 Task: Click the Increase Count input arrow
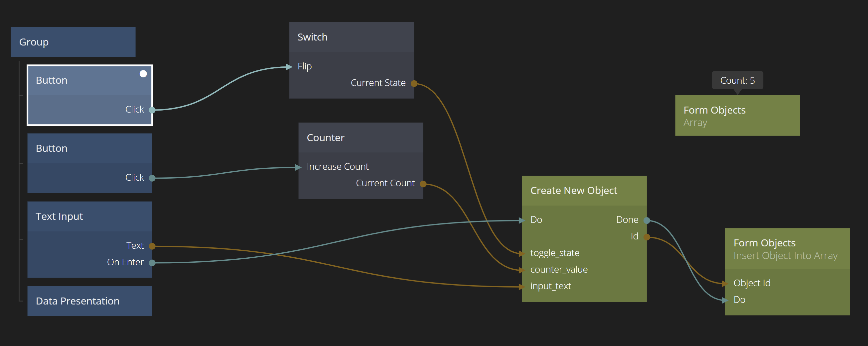pos(299,167)
